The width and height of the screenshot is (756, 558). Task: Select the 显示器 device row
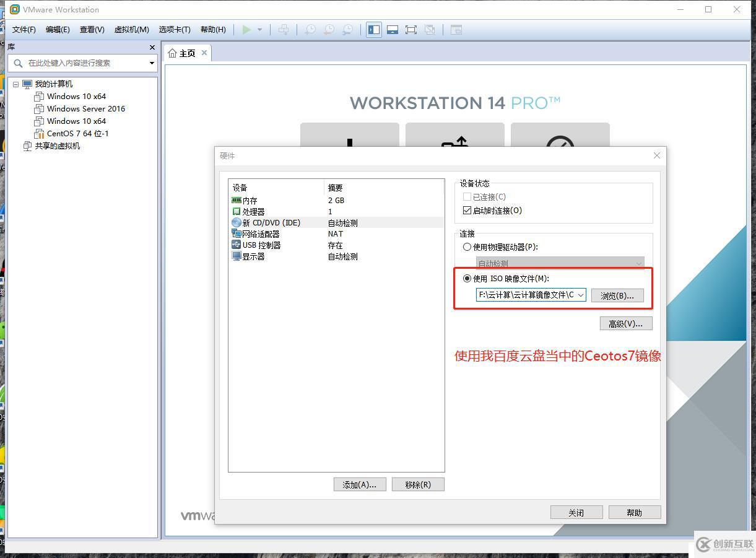pos(336,256)
